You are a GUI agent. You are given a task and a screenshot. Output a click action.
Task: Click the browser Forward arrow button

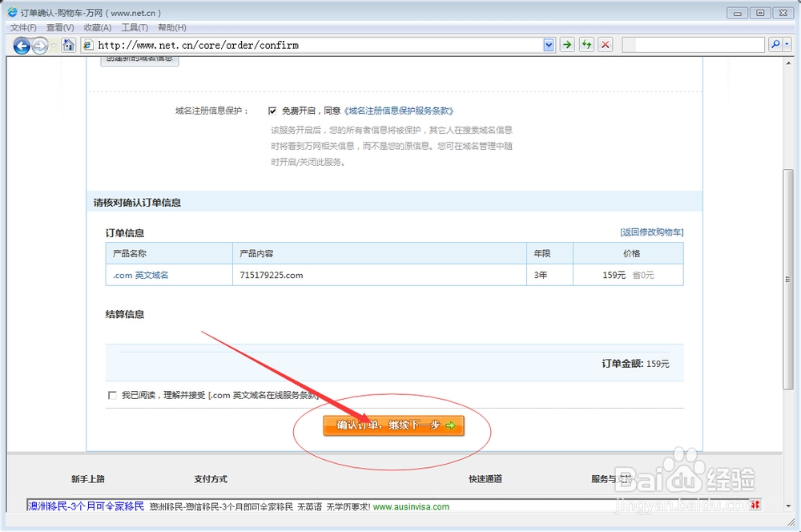[39, 46]
